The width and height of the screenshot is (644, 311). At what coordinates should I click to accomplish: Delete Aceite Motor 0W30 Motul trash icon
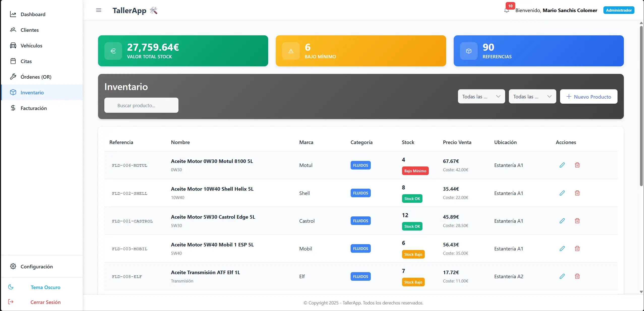(577, 165)
